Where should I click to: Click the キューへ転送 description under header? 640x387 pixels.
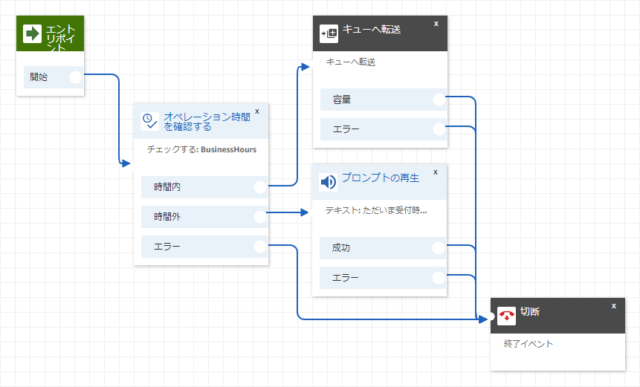coord(351,62)
